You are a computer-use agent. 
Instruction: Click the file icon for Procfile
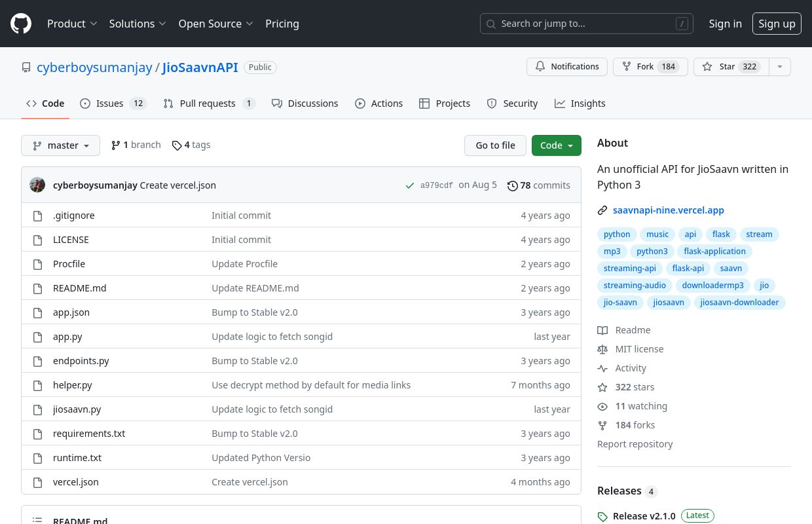(38, 264)
